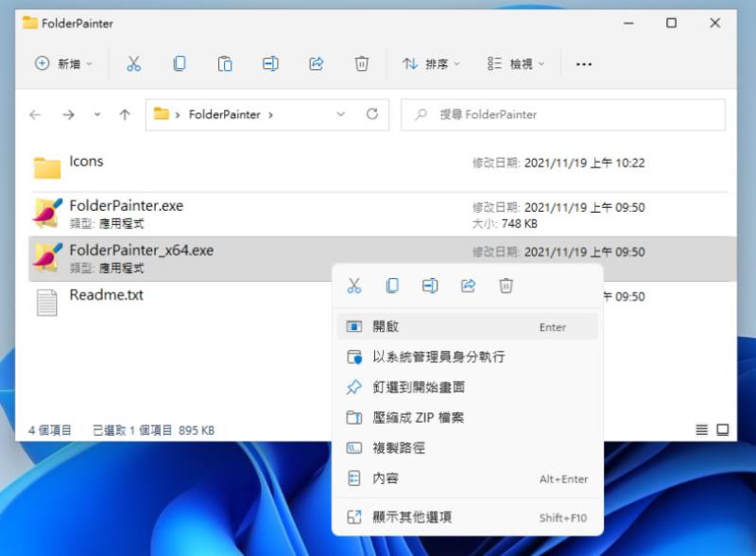This screenshot has width=756, height=556.
Task: Minimize the FolderPainter window
Action: coord(628,23)
